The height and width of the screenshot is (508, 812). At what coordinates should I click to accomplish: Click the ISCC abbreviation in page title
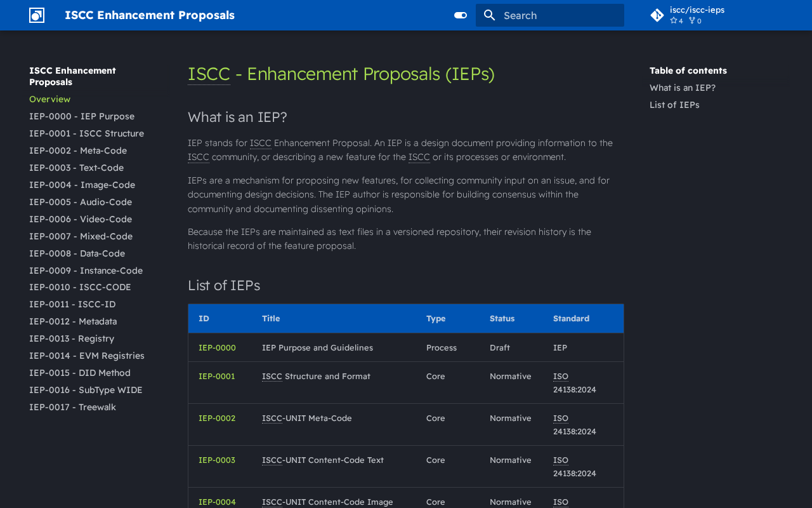(209, 74)
